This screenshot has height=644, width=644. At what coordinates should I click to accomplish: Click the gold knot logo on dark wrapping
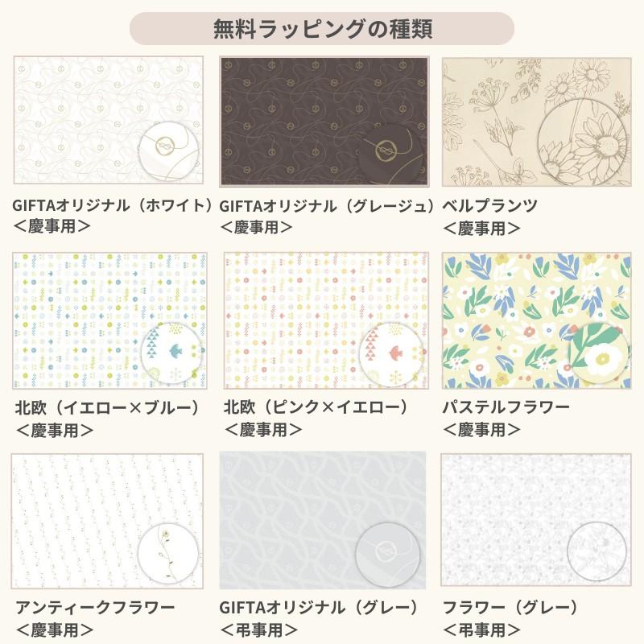click(386, 151)
